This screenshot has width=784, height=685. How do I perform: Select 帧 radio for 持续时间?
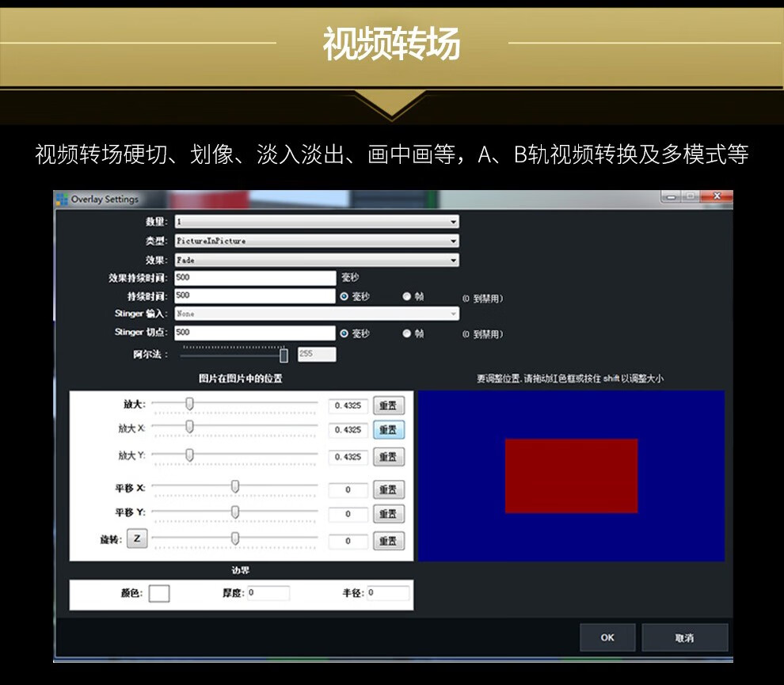407,296
